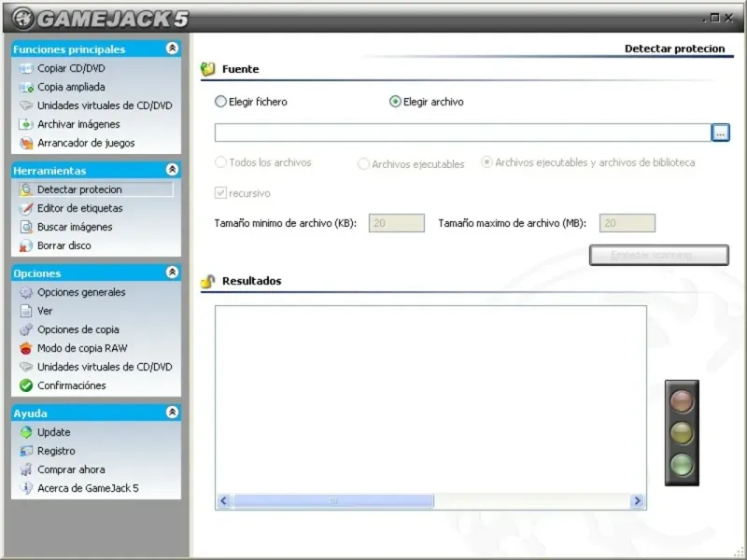Click the Opciones section virtual drives icon

(x=26, y=367)
